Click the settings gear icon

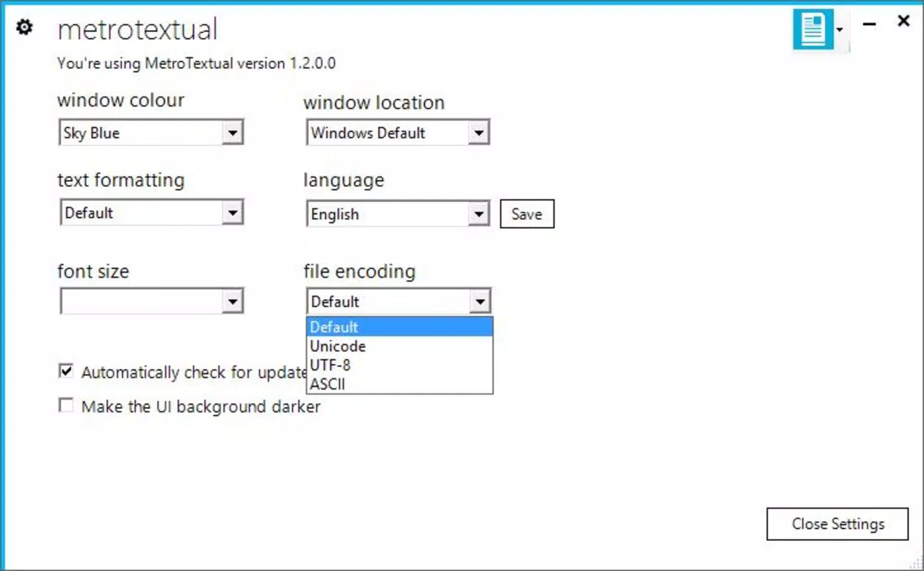pos(24,28)
